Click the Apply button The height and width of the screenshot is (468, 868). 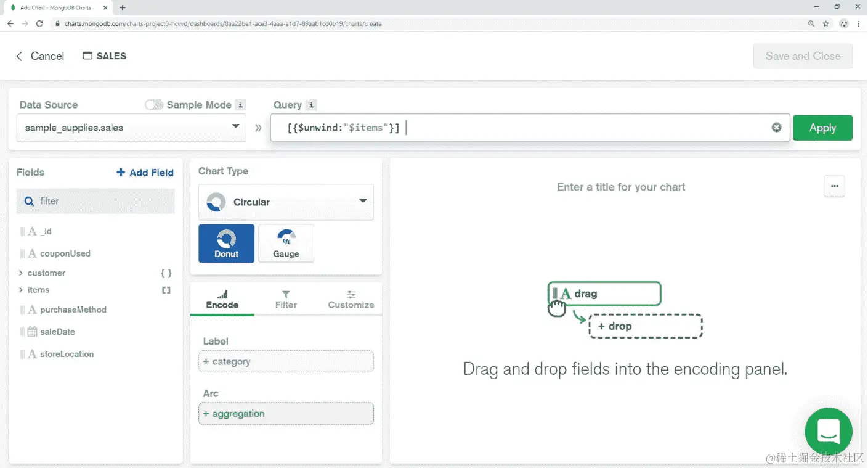[822, 128]
